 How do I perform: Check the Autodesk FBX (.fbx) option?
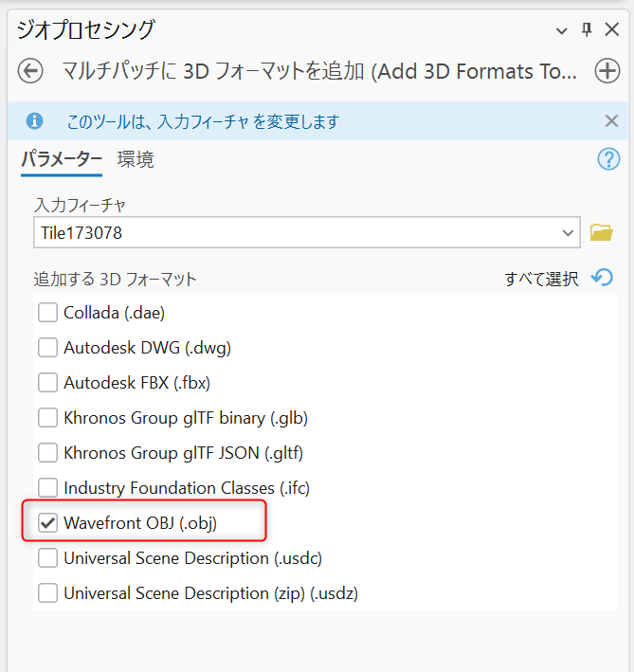(x=47, y=382)
